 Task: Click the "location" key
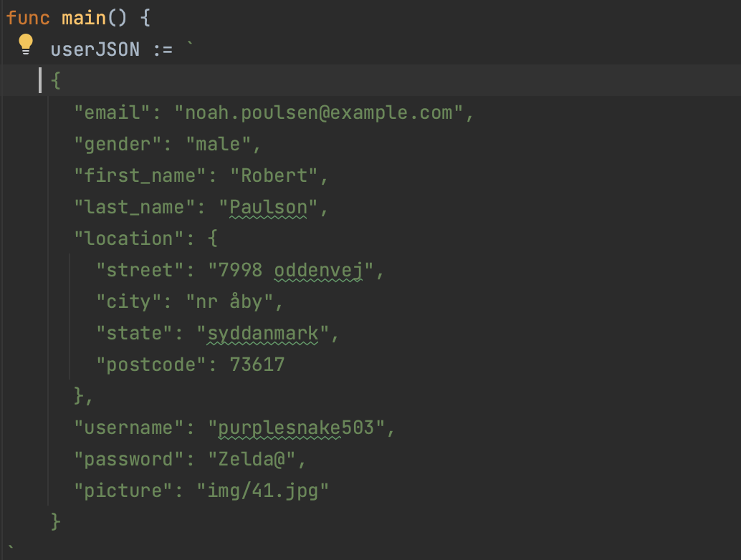(123, 238)
